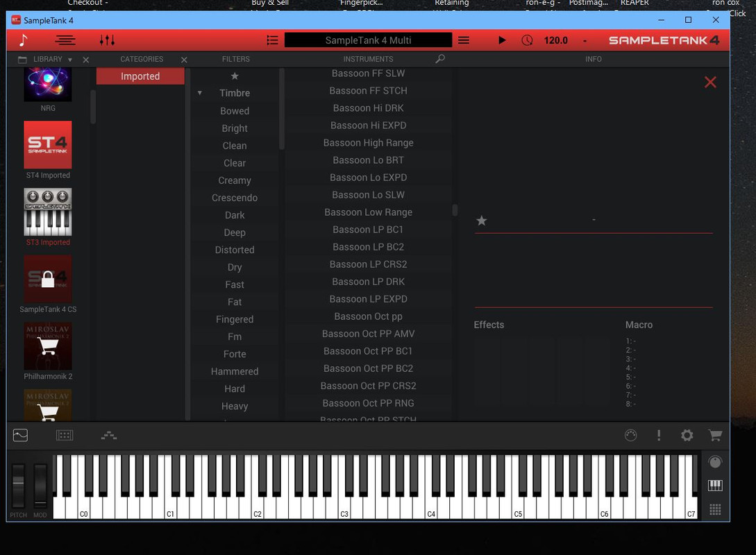Select instrument Bassoon LP CRS2
This screenshot has width=756, height=555.
click(x=369, y=264)
